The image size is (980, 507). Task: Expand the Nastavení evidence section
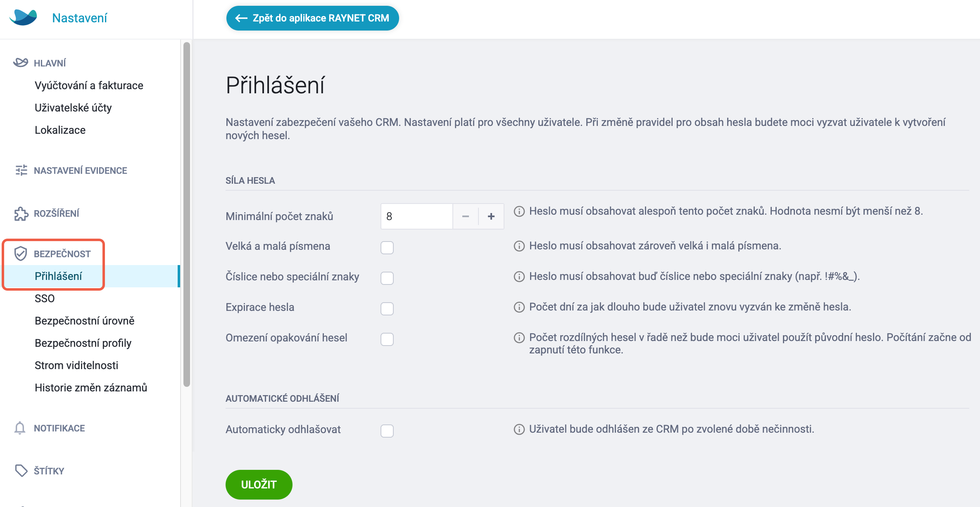81,171
